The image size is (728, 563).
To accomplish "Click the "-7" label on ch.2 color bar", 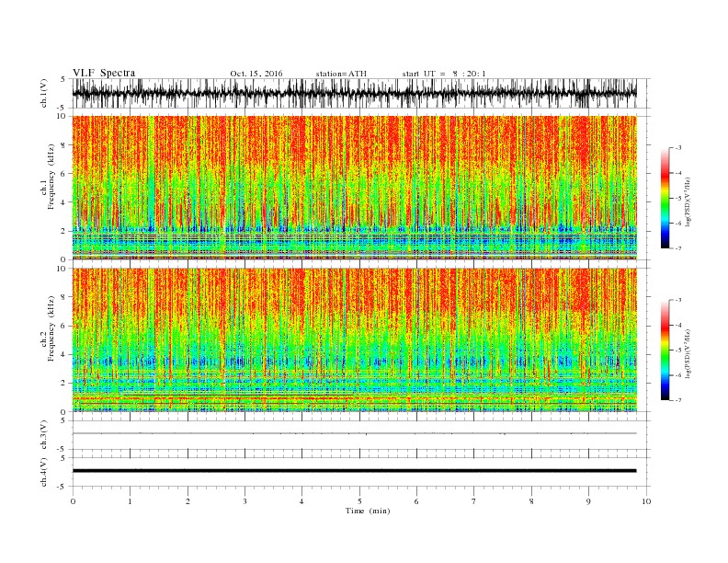I will tap(678, 400).
